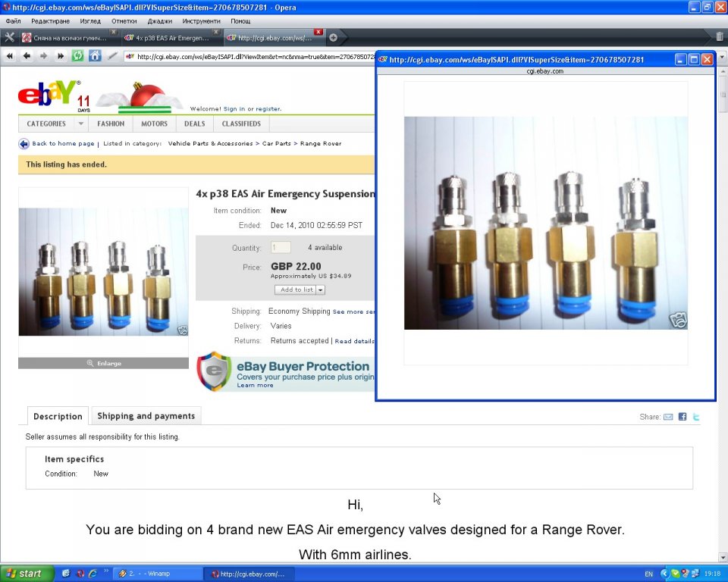Open the address bar dropdown arrow
The width and height of the screenshot is (728, 582).
tap(722, 57)
